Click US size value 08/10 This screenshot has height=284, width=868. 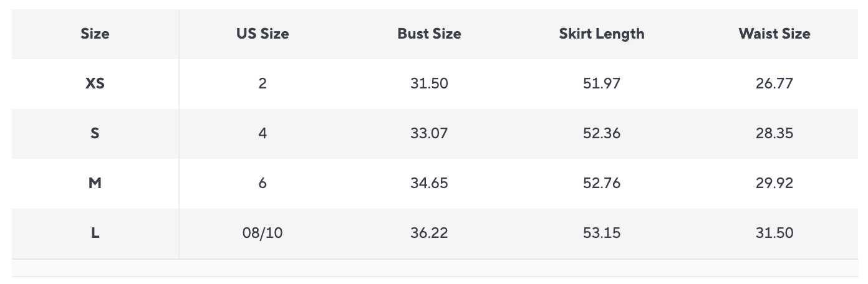[x=263, y=233]
